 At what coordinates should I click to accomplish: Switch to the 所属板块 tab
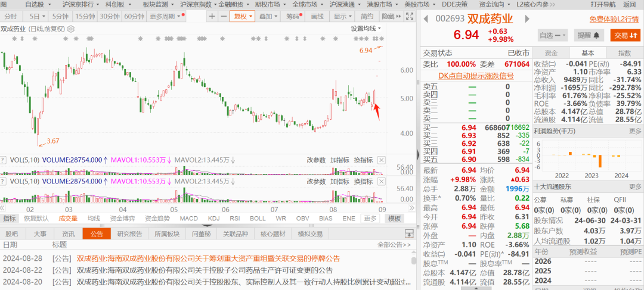[167, 234]
